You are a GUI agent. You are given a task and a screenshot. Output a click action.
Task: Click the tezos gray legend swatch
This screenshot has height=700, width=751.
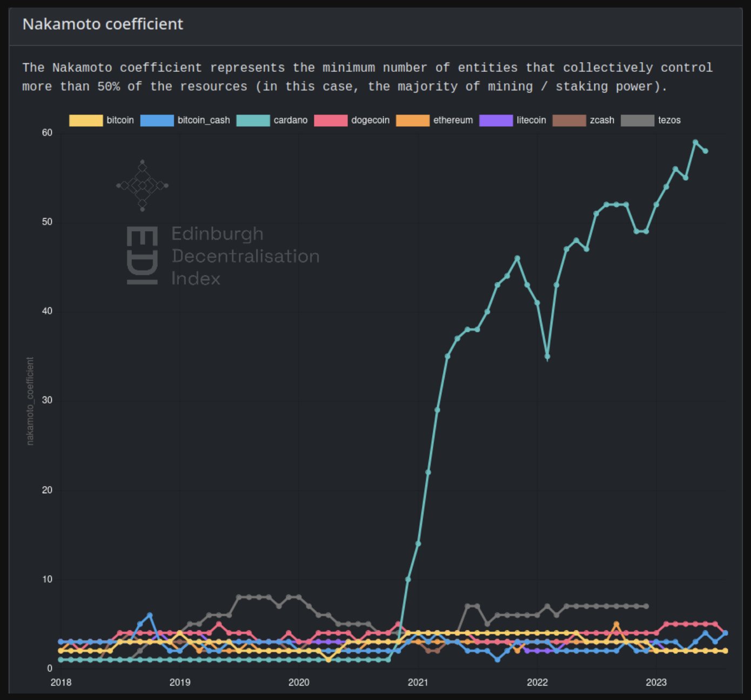tap(638, 120)
